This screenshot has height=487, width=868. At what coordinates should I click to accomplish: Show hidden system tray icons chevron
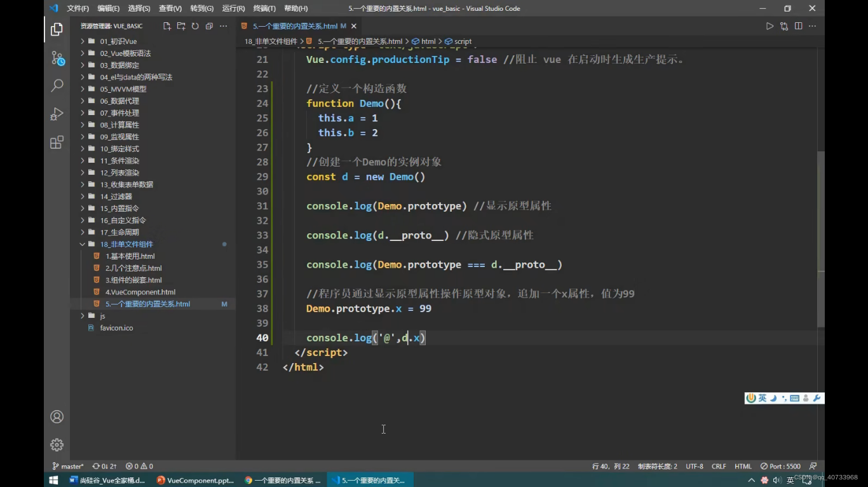(x=752, y=480)
